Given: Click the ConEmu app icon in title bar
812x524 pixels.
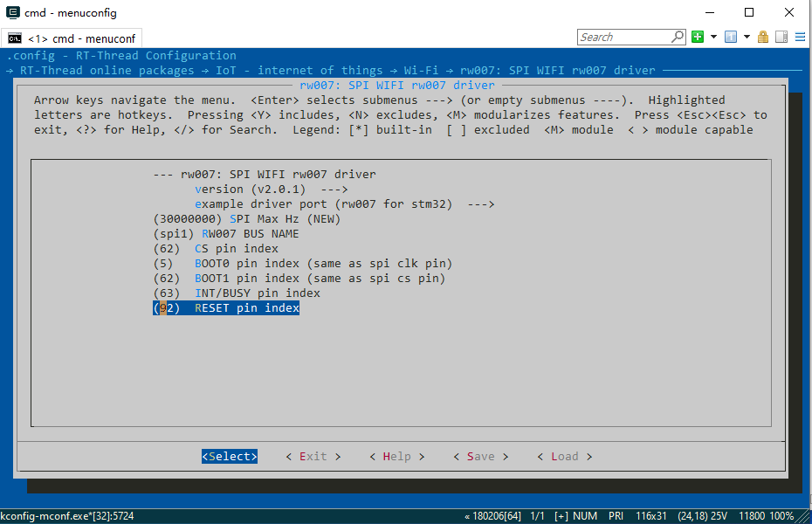Looking at the screenshot, I should pyautogui.click(x=13, y=13).
